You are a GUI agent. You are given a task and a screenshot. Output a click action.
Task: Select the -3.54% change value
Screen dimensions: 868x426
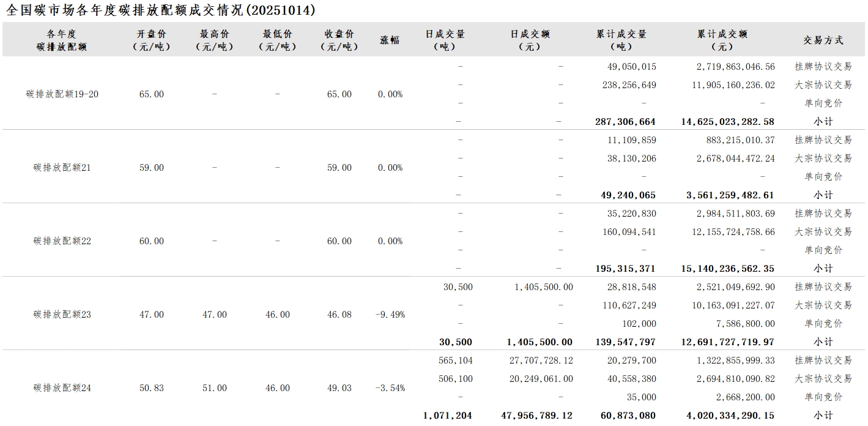coord(390,388)
